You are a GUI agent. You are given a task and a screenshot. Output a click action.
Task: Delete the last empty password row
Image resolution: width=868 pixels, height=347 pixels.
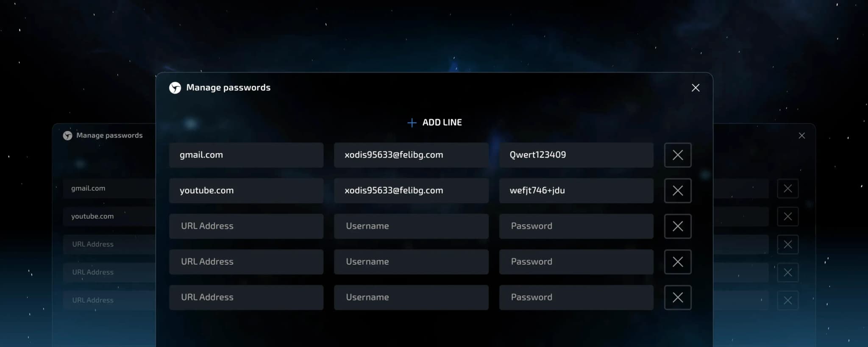tap(677, 297)
